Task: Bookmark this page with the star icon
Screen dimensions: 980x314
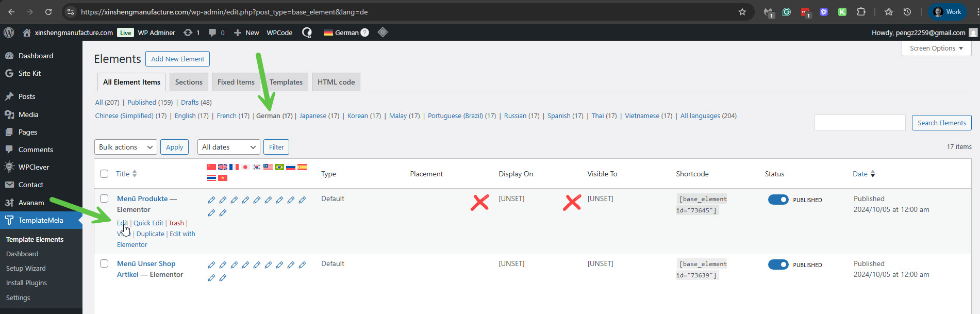Action: 742,12
